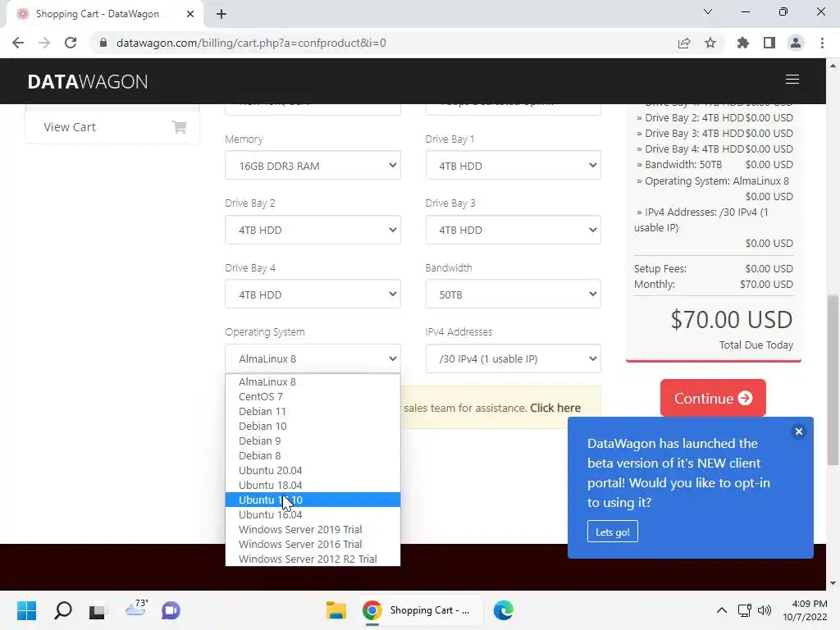The image size is (840, 630).
Task: Select the highlighted Ubuntu option
Action: 313,500
